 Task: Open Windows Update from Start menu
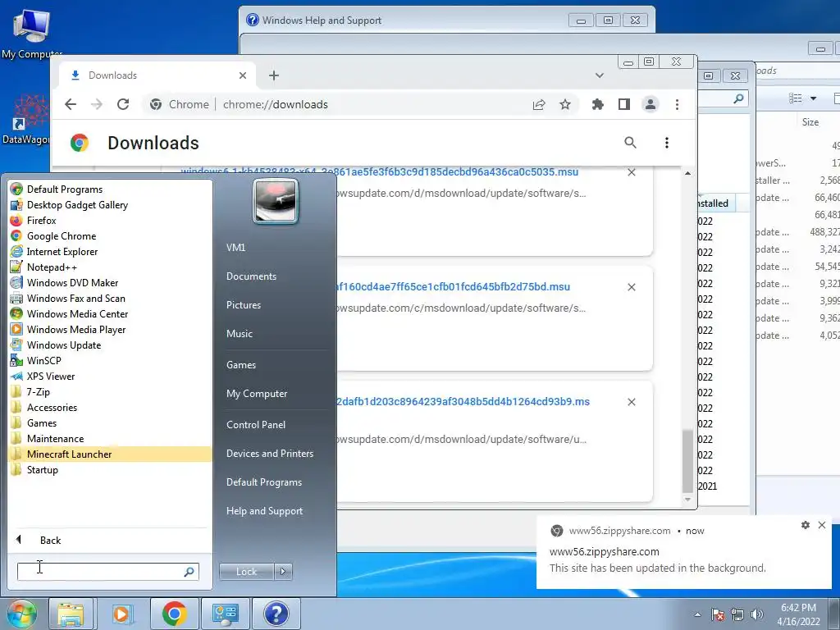click(110, 345)
